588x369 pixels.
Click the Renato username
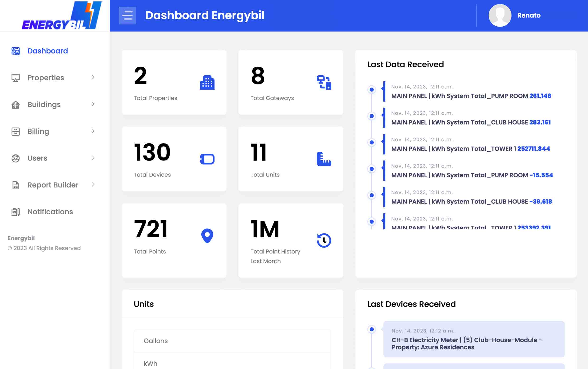(529, 15)
